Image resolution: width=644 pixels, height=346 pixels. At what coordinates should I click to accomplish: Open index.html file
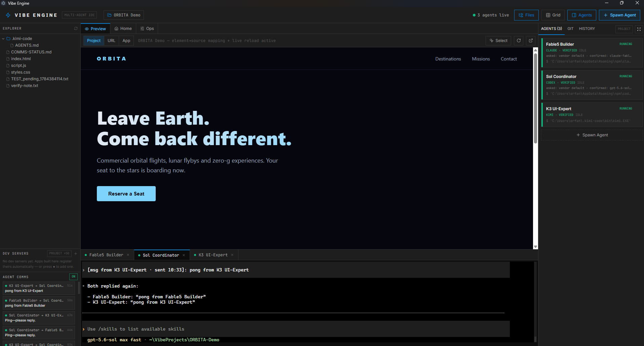pyautogui.click(x=21, y=59)
